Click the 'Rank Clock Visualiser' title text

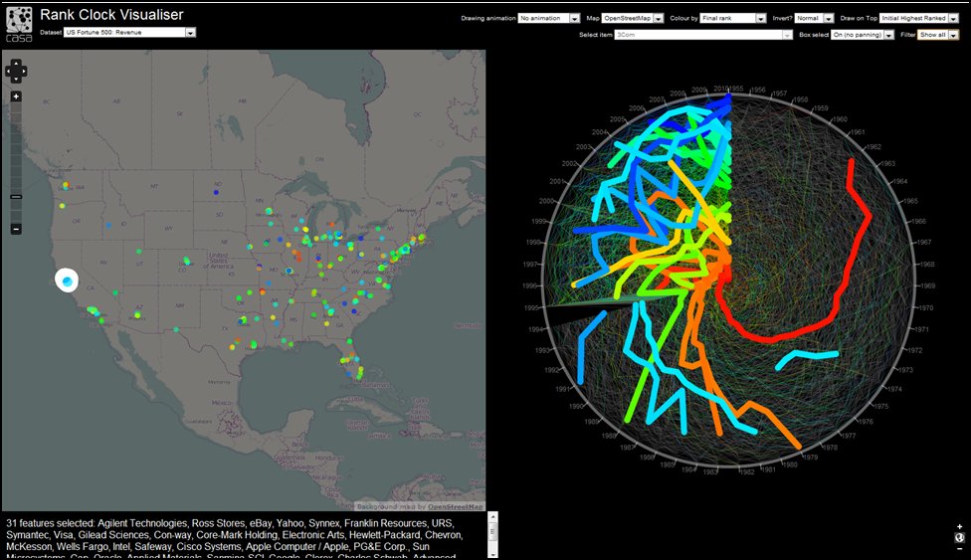tap(111, 14)
